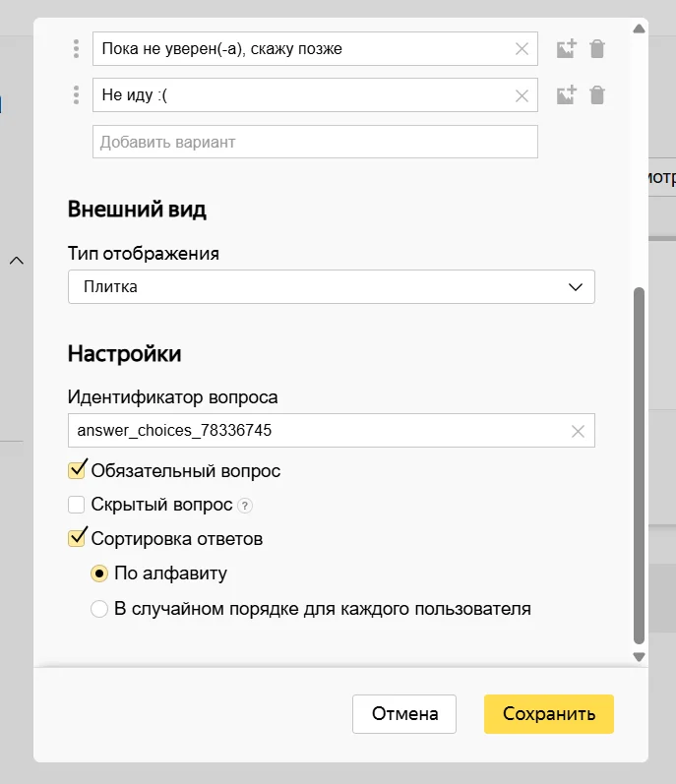The width and height of the screenshot is (676, 784).
Task: Click drag handle of 'Не иду :(' option
Action: click(x=76, y=95)
